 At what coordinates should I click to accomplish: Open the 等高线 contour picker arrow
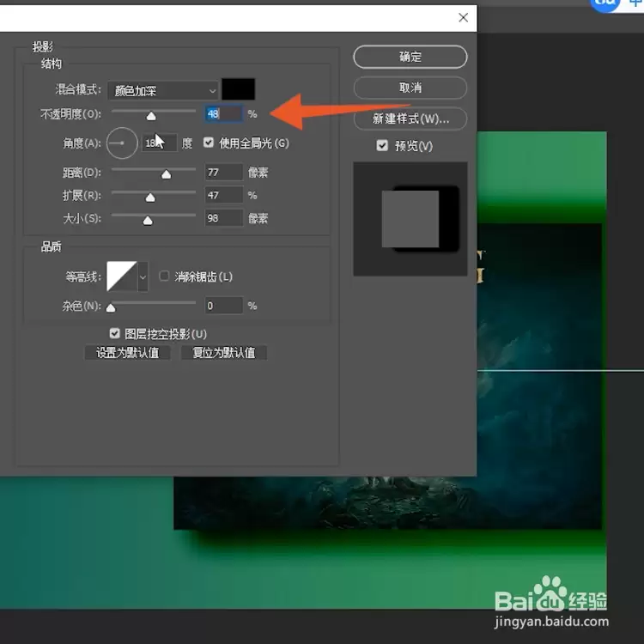[x=143, y=276]
